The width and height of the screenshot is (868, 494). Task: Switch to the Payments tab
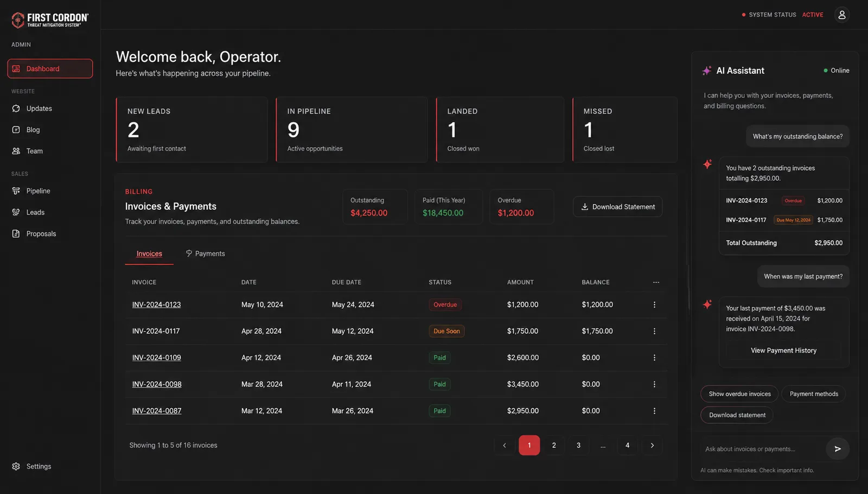pos(205,254)
